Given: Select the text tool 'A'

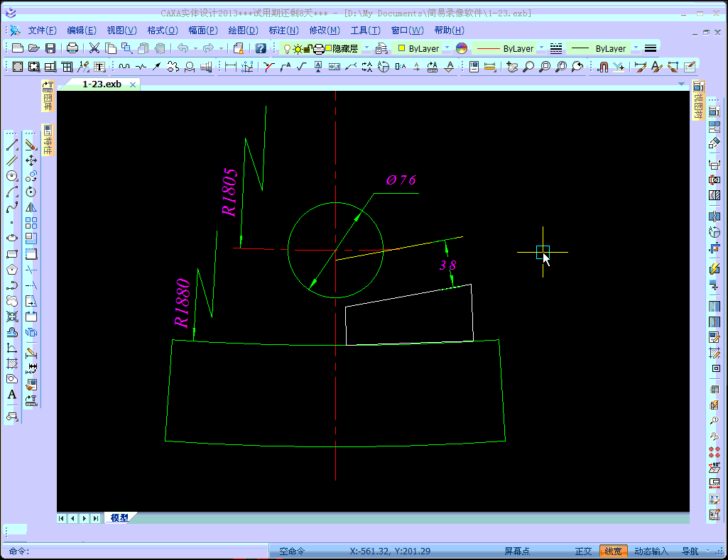Looking at the screenshot, I should click(12, 395).
